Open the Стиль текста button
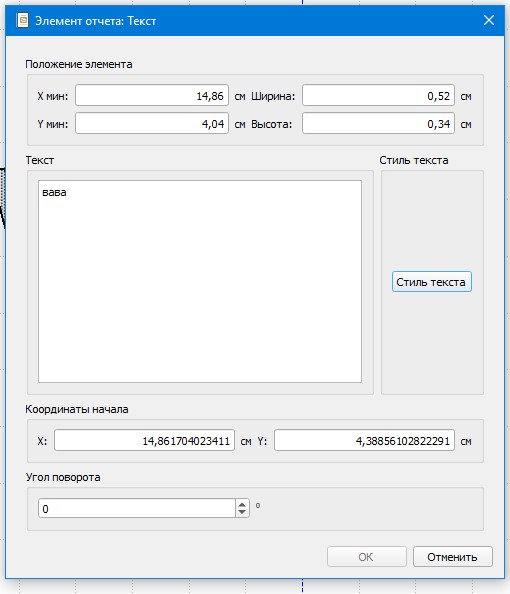The height and width of the screenshot is (594, 510). click(x=432, y=281)
